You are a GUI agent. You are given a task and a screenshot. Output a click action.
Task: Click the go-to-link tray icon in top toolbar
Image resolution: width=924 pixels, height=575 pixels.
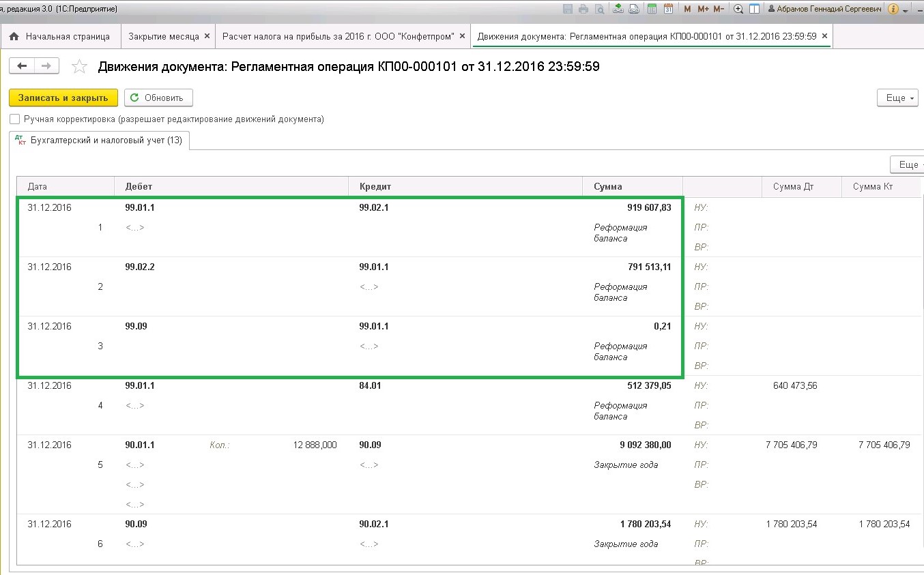click(634, 9)
